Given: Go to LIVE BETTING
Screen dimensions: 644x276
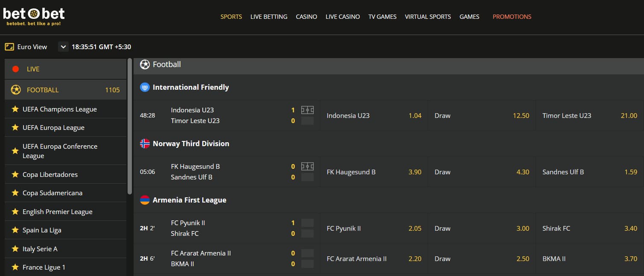Looking at the screenshot, I should pyautogui.click(x=269, y=17).
